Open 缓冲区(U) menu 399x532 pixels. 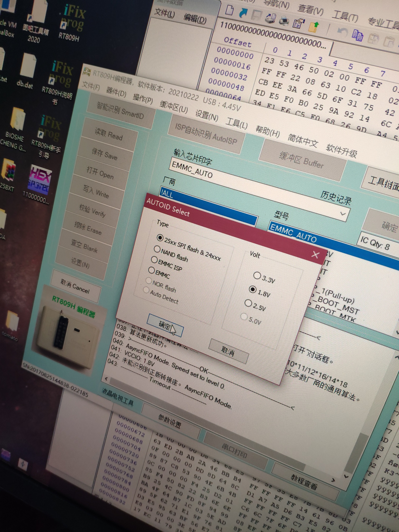coord(174,107)
